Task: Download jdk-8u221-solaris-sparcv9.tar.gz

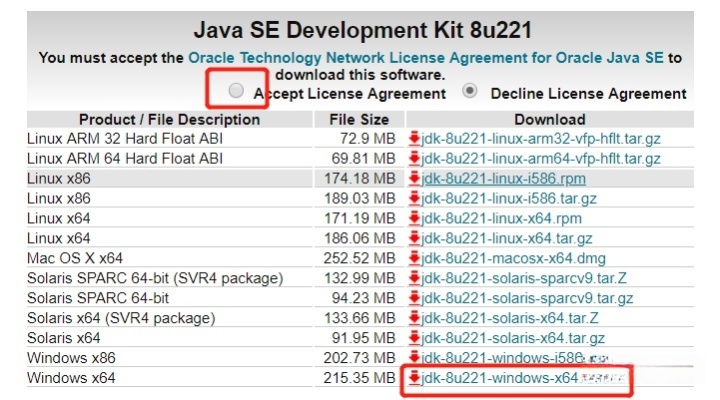Action: (527, 298)
